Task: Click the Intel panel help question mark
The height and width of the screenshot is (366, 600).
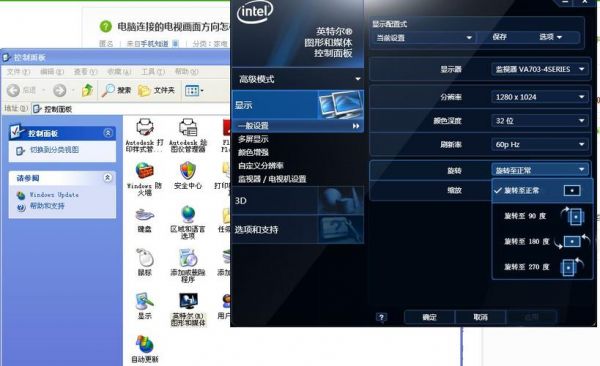Action: [x=382, y=317]
